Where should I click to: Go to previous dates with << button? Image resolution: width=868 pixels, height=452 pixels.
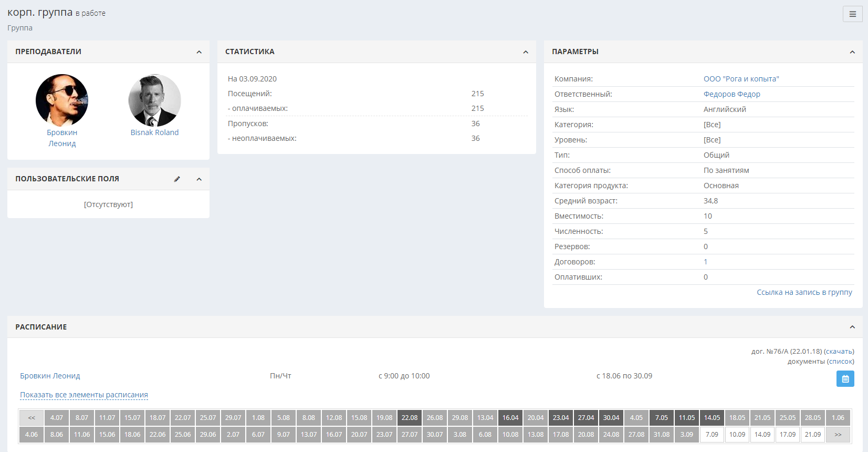point(32,418)
